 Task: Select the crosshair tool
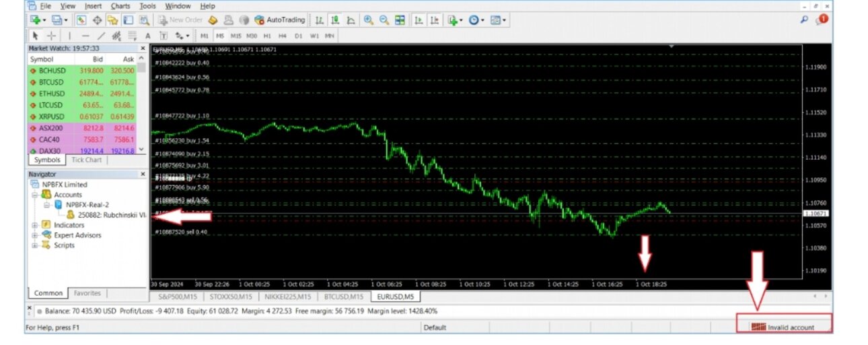click(x=51, y=35)
